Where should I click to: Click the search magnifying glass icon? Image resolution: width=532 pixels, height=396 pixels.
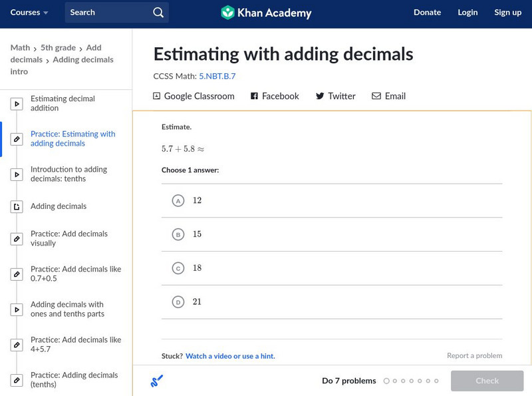pos(158,13)
